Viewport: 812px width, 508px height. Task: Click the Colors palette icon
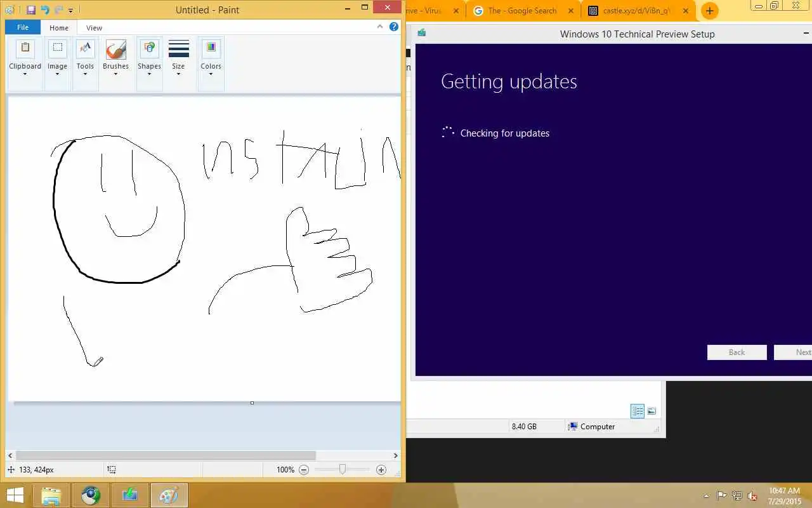211,49
